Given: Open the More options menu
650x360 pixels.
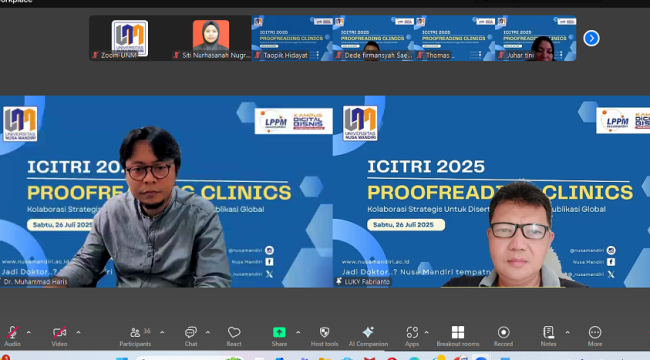Looking at the screenshot, I should [595, 336].
